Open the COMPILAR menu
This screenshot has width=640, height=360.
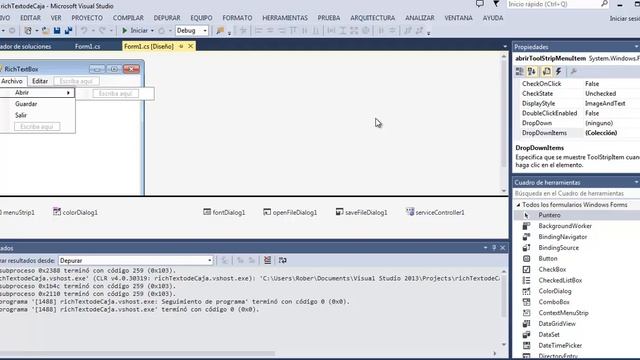pyautogui.click(x=128, y=18)
